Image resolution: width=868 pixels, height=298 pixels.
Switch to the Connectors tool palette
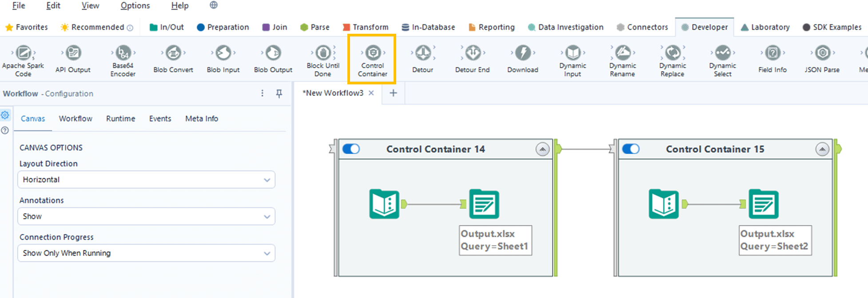(x=642, y=27)
